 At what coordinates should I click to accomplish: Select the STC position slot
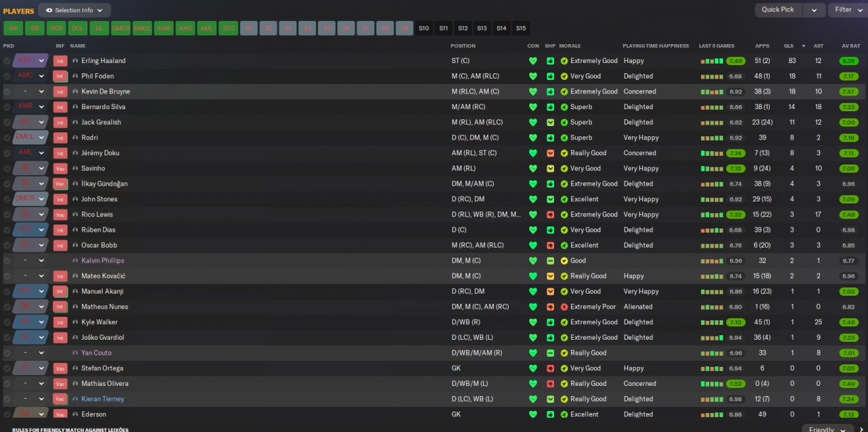click(228, 28)
